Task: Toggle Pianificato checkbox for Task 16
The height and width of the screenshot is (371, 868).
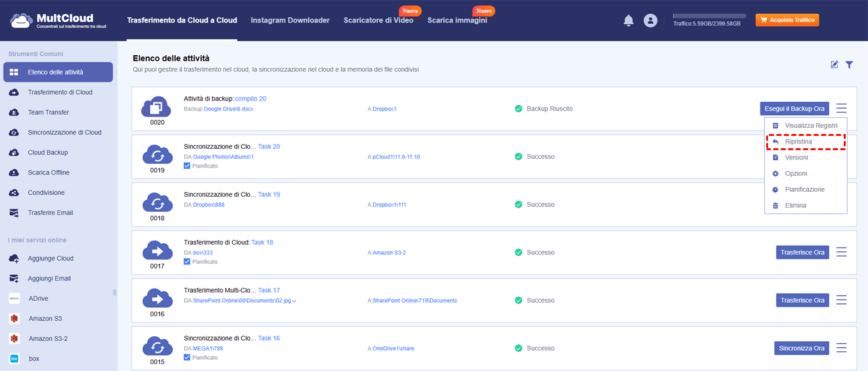Action: (x=188, y=358)
